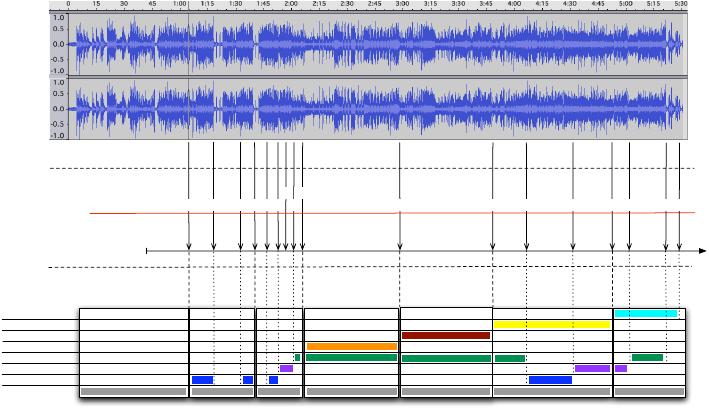Click the leftmost blue segment bar
Image resolution: width=709 pixels, height=408 pixels.
202,380
